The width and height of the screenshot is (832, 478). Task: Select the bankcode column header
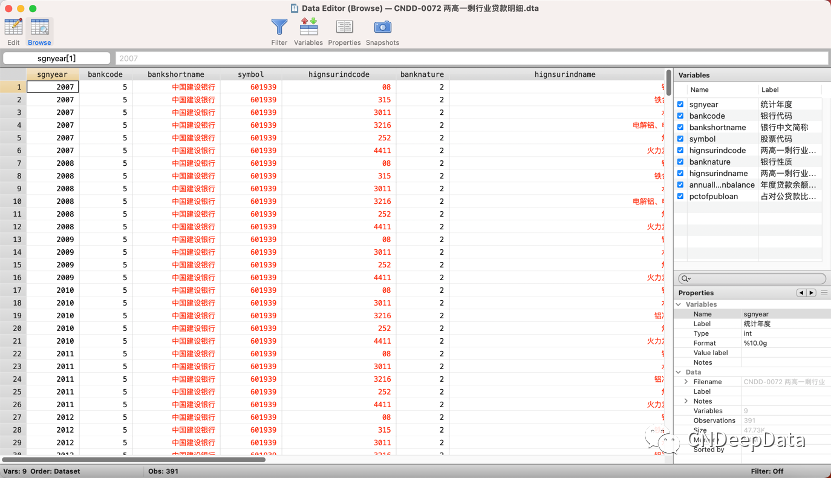pyautogui.click(x=105, y=74)
